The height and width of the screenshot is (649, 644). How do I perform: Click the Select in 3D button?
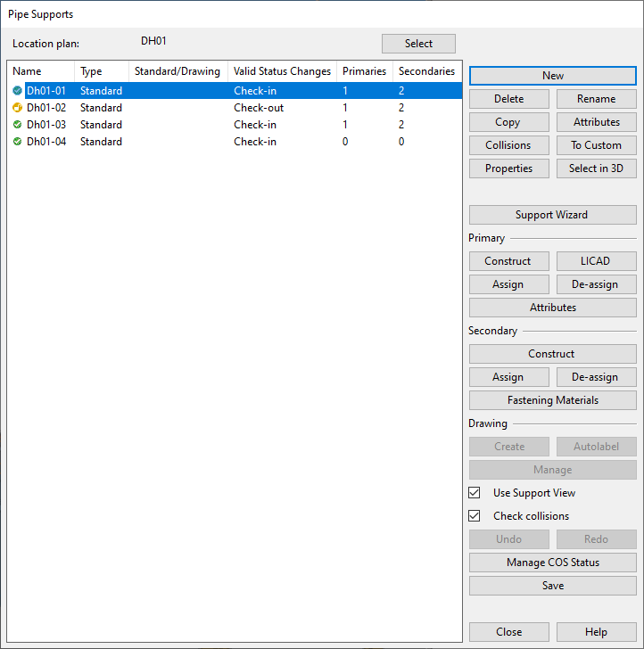coord(596,168)
